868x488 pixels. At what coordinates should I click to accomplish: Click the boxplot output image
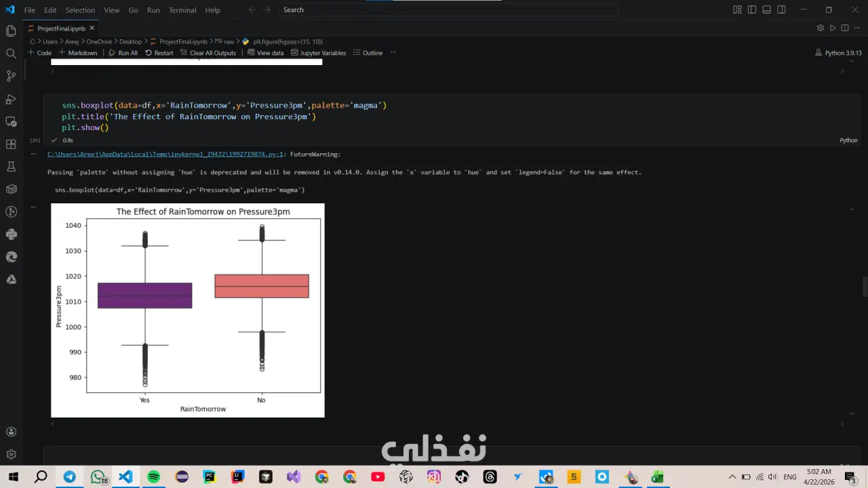[x=188, y=310]
